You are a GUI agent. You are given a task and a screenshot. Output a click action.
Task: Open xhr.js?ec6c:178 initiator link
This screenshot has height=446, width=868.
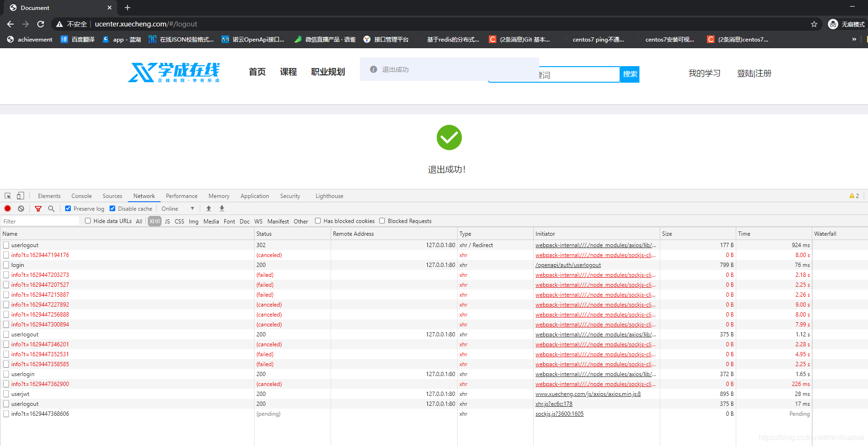pos(554,404)
